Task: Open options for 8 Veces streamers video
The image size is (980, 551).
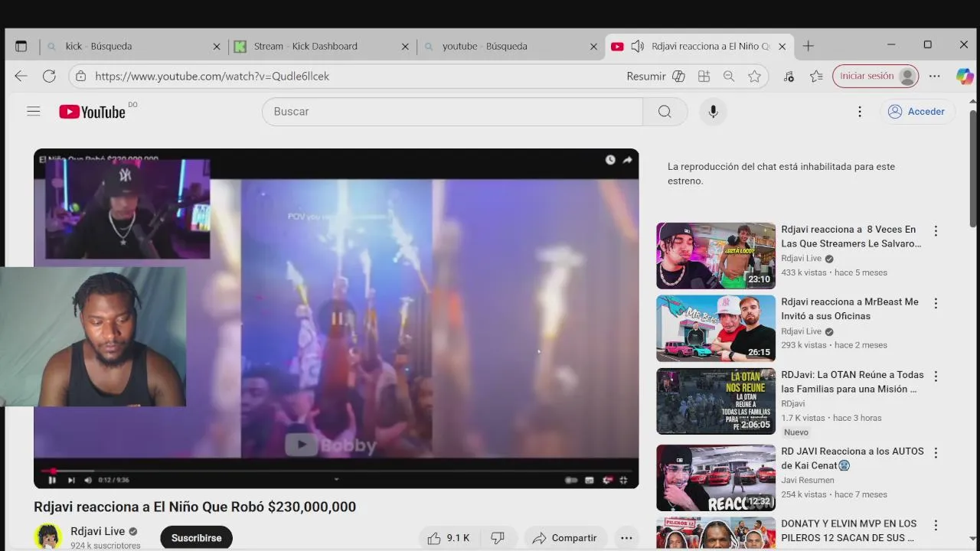Action: [x=936, y=230]
